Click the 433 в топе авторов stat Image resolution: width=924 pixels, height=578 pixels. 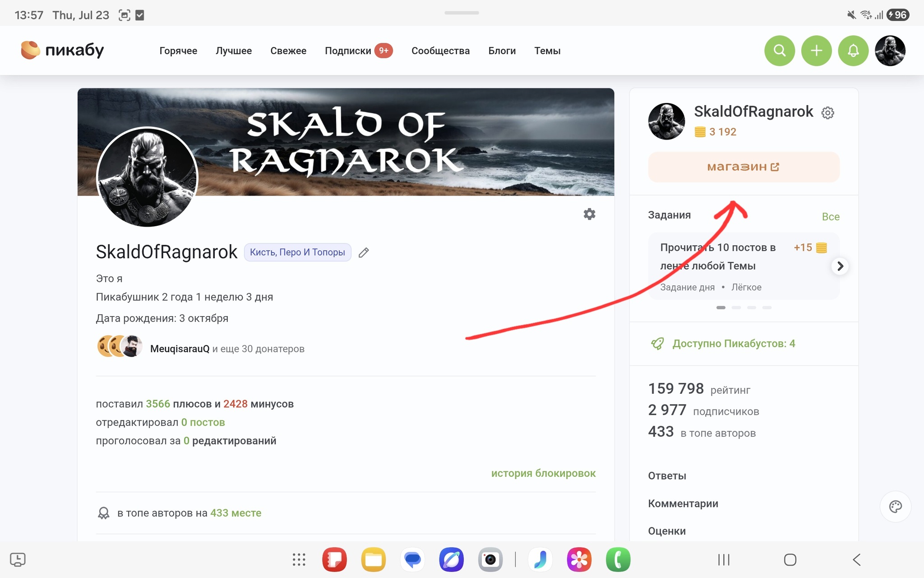(702, 432)
